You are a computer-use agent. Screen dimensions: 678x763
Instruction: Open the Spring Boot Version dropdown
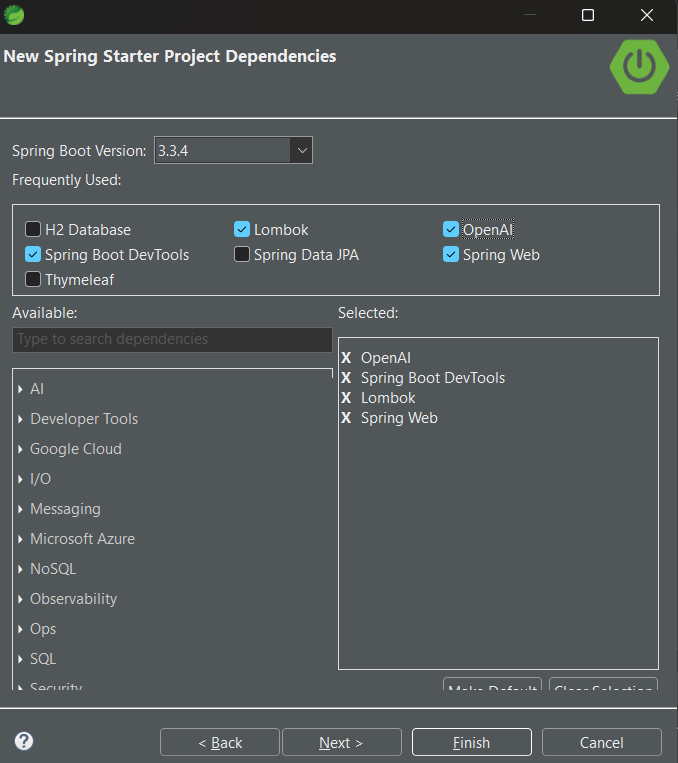click(301, 151)
